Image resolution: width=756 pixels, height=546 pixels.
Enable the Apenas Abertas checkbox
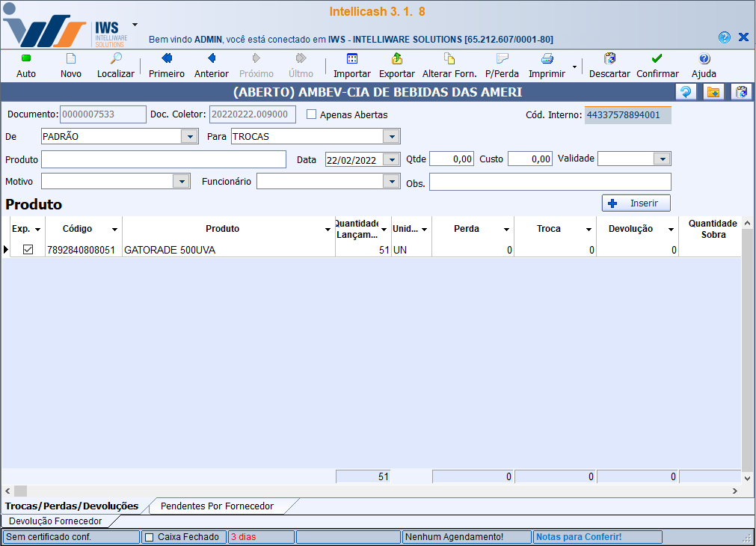tap(312, 114)
